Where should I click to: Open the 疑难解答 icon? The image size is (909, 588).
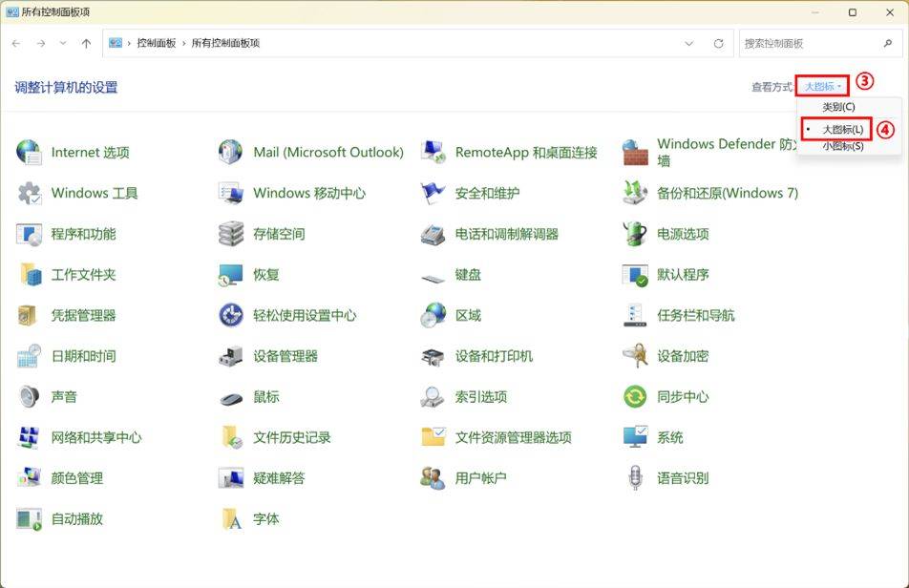(x=231, y=478)
